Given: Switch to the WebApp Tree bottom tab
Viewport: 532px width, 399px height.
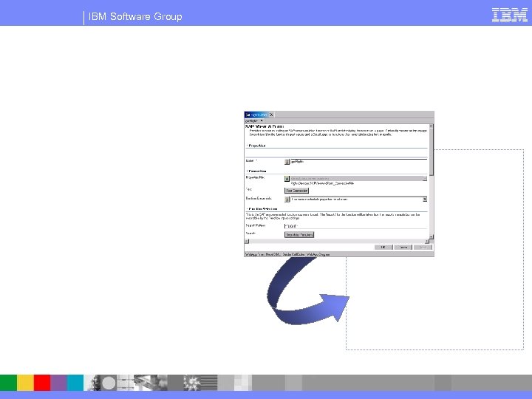Looking at the screenshot, I should [254, 254].
